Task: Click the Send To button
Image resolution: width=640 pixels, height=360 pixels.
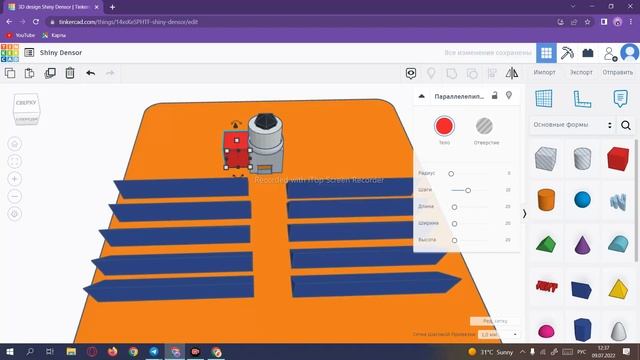Action: pyautogui.click(x=618, y=72)
